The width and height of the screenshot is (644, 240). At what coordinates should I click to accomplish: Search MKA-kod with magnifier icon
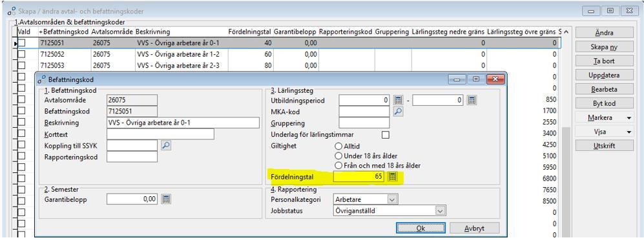pyautogui.click(x=398, y=111)
